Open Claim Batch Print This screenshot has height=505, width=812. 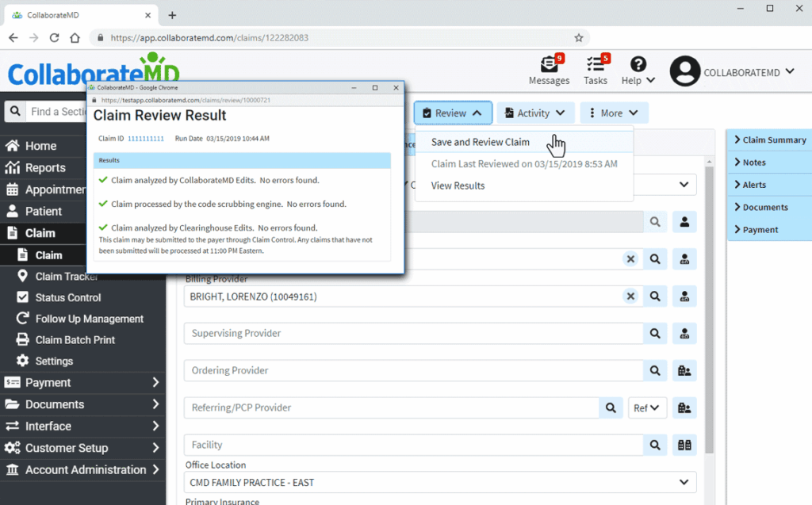(75, 339)
